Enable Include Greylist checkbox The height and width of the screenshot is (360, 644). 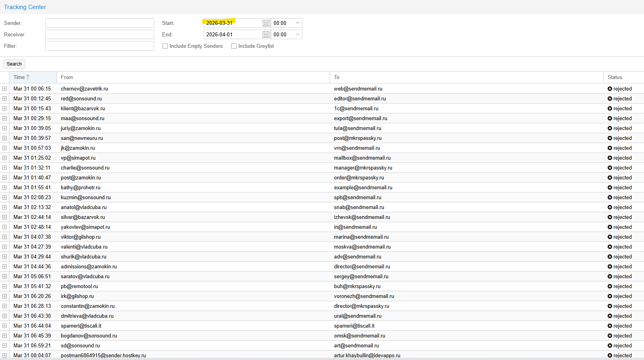click(x=234, y=46)
